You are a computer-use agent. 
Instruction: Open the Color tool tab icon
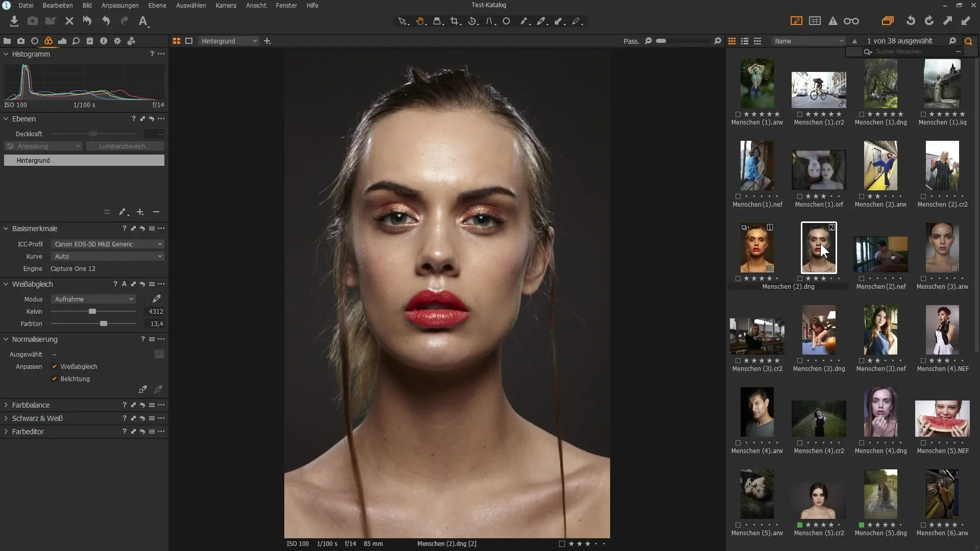[x=48, y=41]
